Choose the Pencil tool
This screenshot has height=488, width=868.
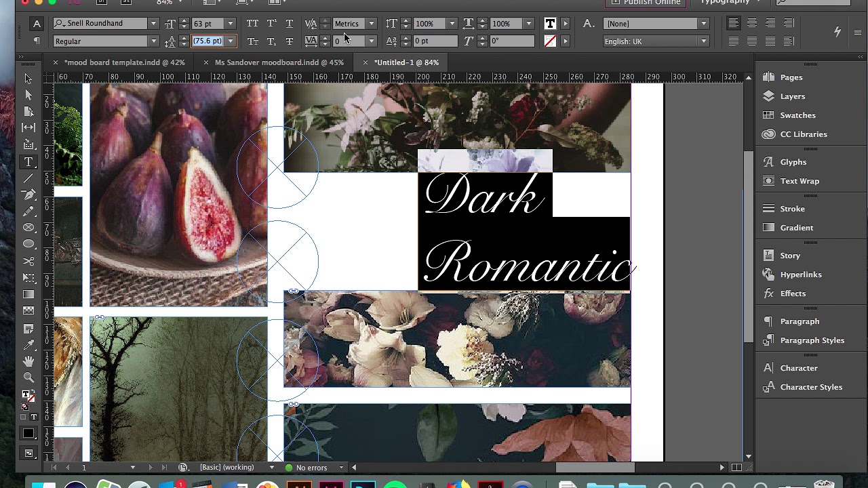[28, 211]
